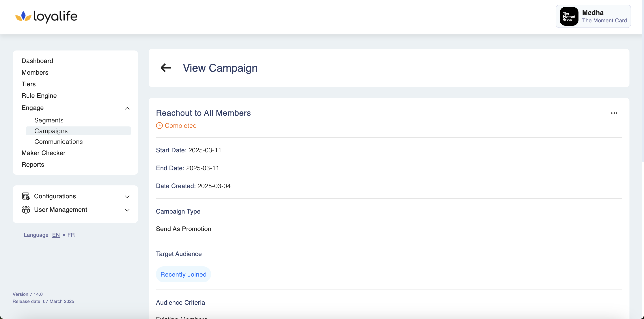
Task: Switch language to EN
Action: click(56, 235)
